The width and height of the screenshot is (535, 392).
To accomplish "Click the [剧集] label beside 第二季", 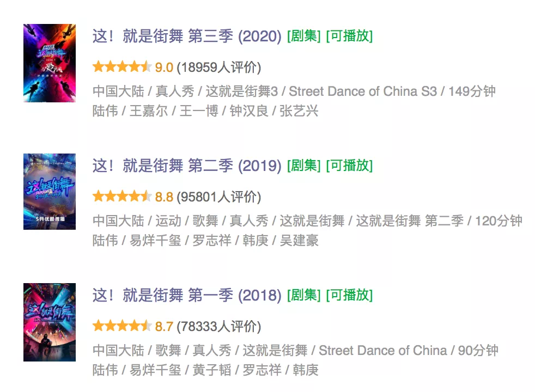I will 303,166.
